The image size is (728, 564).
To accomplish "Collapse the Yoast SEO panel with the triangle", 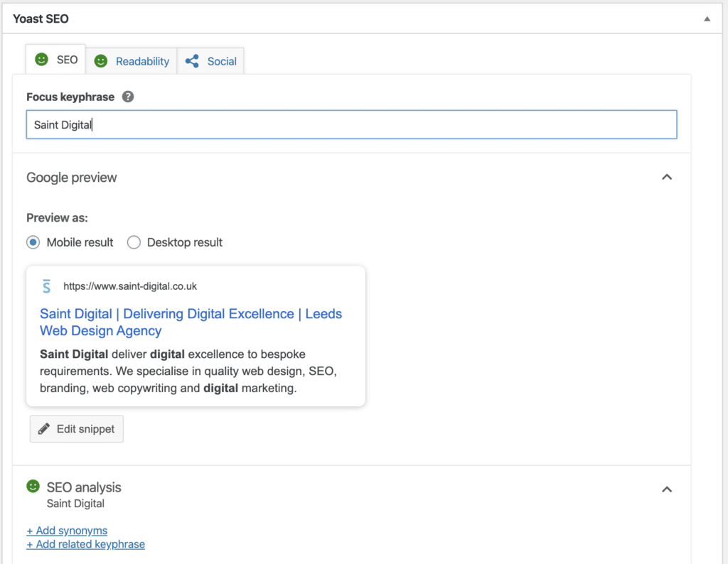I will 707,19.
